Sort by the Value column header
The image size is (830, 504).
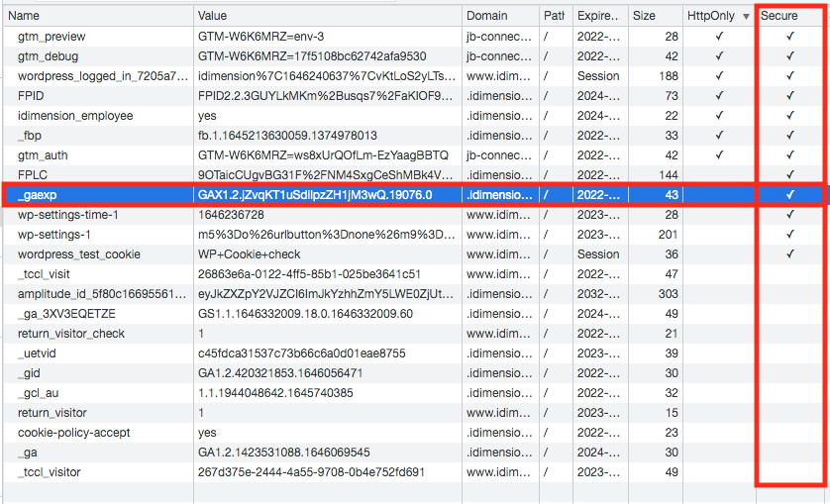tap(328, 16)
